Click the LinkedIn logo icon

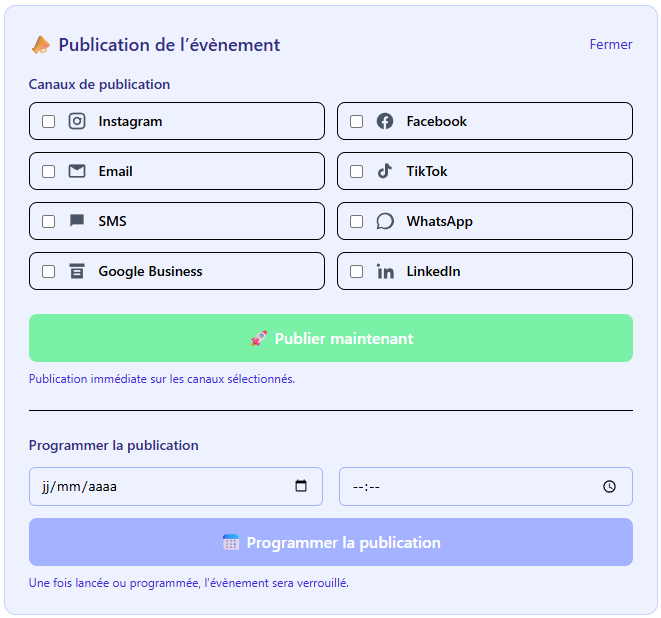[385, 271]
